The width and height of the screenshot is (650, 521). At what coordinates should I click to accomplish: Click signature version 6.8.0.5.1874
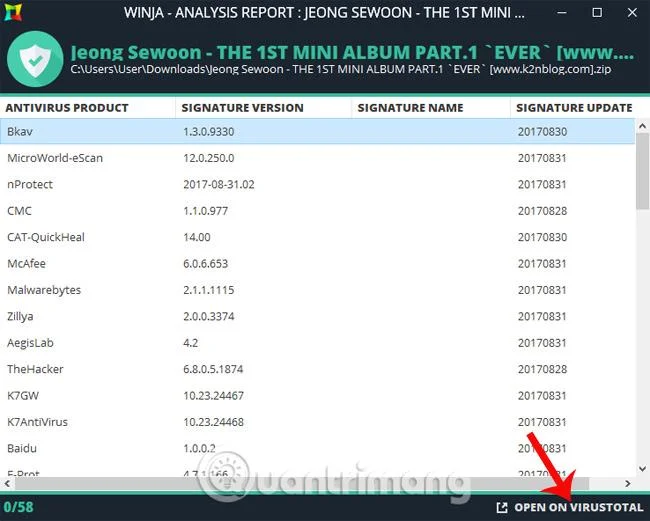click(213, 369)
